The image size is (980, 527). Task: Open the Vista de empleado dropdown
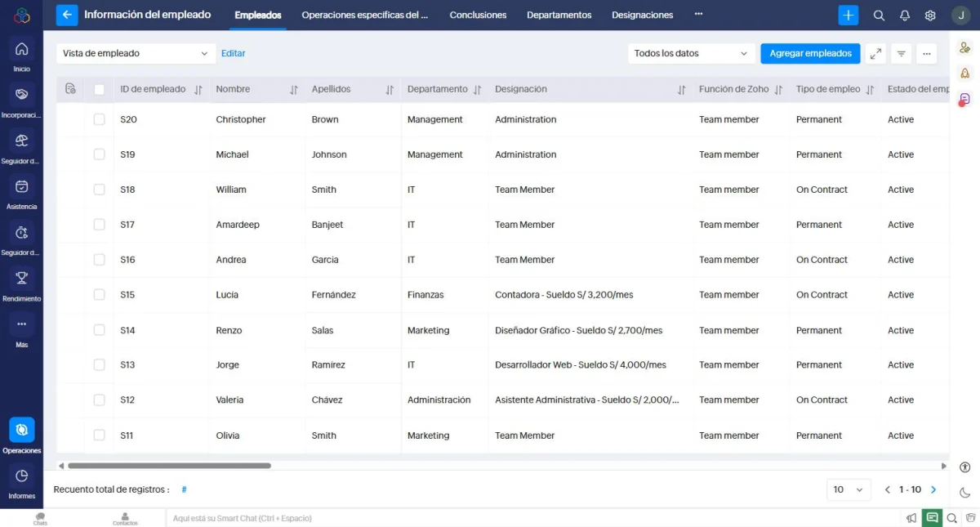tap(136, 53)
